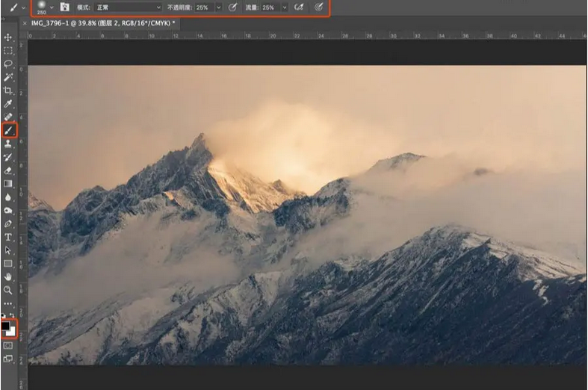Reset default foreground and background colors
588x390 pixels.
4,315
